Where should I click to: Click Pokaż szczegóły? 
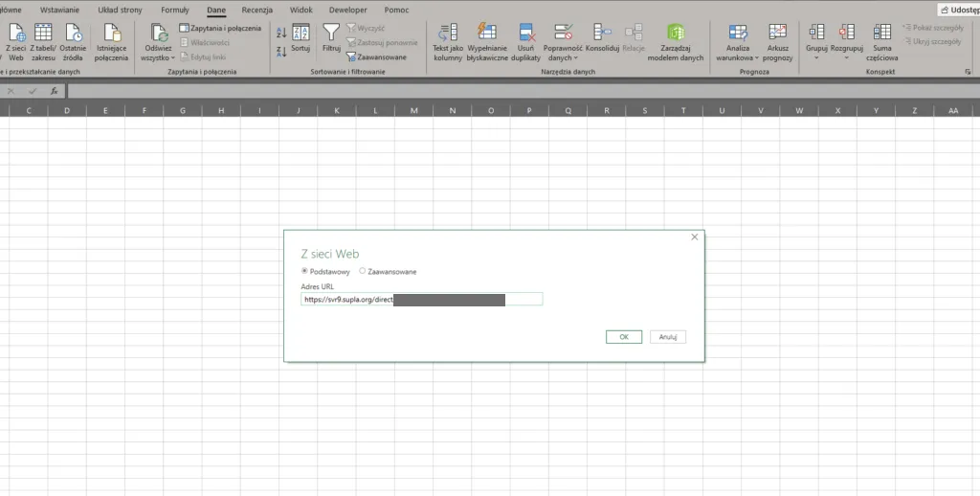[933, 28]
